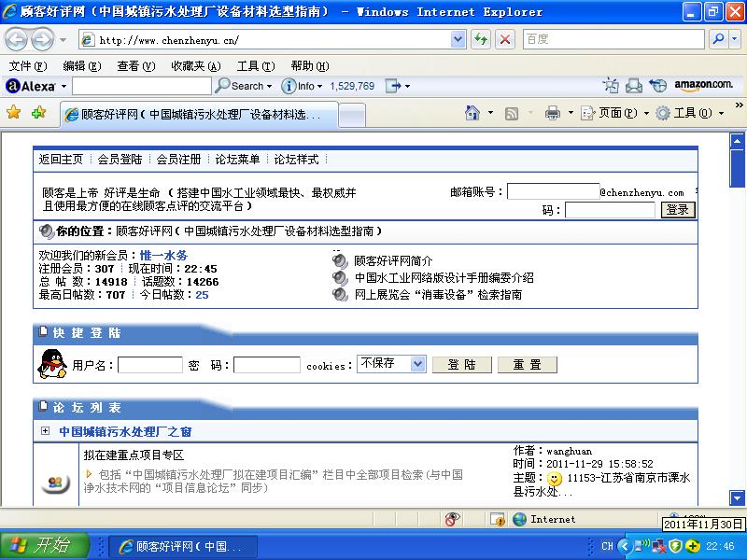This screenshot has width=747, height=560.
Task: Open the Recent Pages dropdown beside Forward
Action: (63, 40)
